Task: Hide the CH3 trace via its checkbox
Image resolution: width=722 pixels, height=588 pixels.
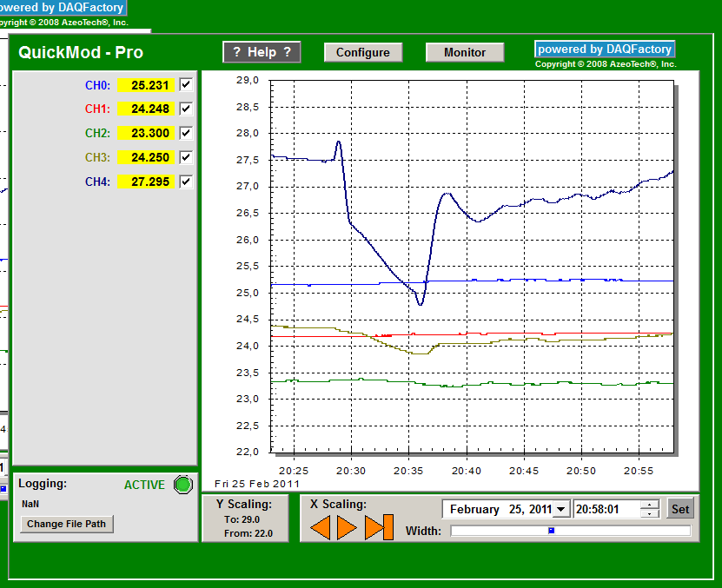Action: click(x=185, y=158)
